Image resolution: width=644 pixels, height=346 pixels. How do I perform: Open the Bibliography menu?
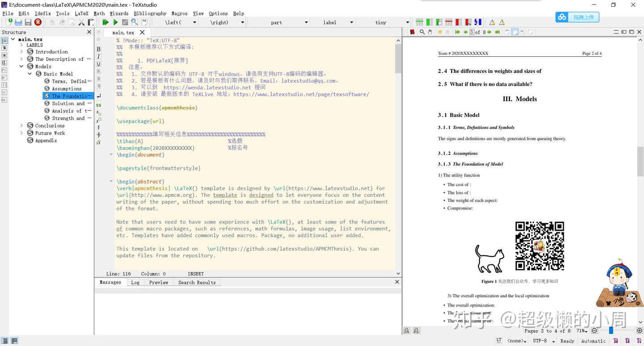tap(150, 13)
